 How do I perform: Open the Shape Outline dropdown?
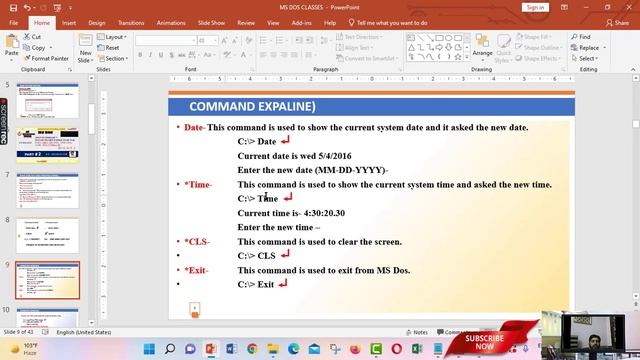tap(539, 48)
